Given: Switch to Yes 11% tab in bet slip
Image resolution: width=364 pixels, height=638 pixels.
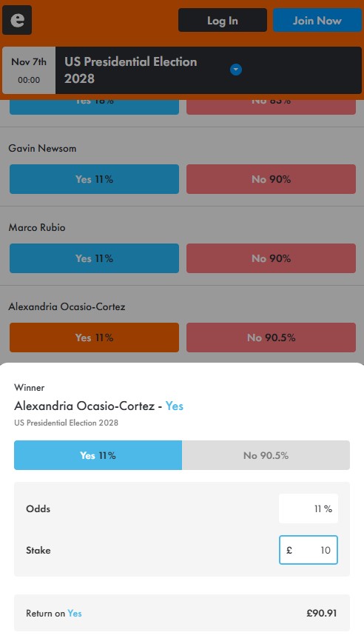Looking at the screenshot, I should (x=98, y=455).
